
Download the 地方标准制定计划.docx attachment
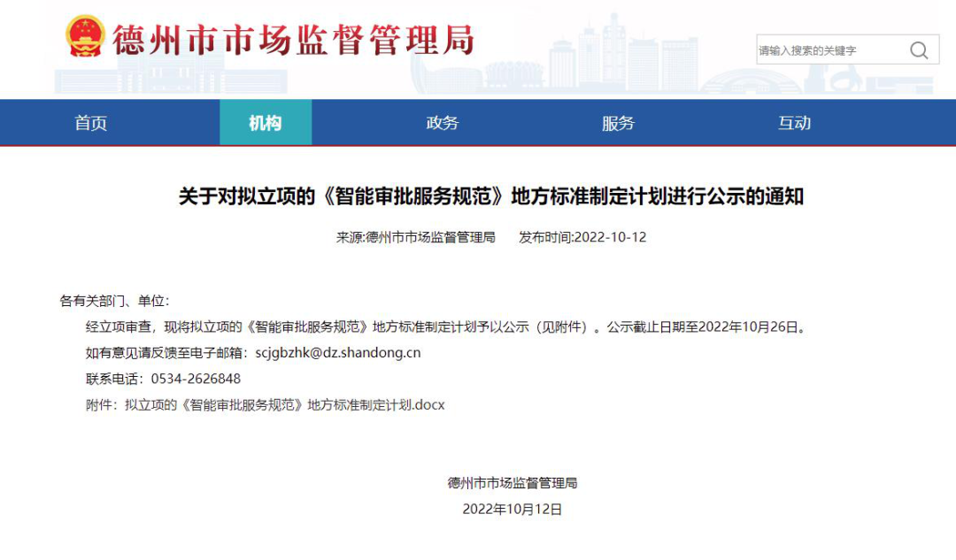pos(284,405)
